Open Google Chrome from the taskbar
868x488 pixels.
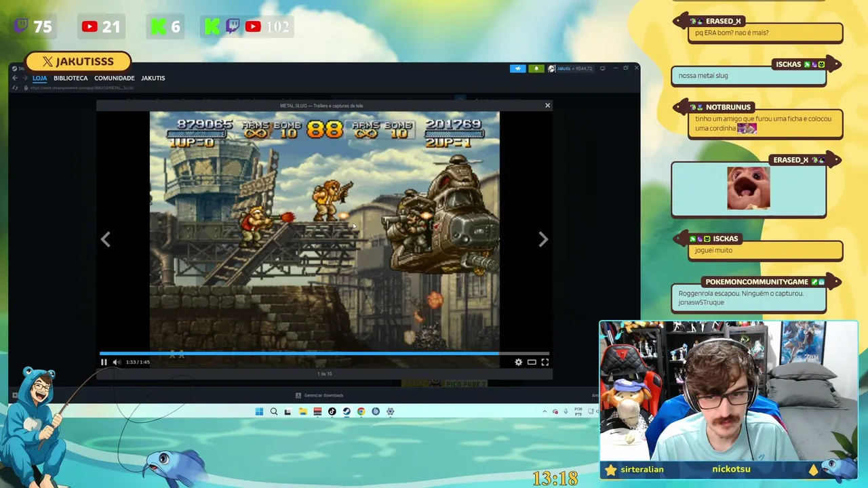point(361,411)
